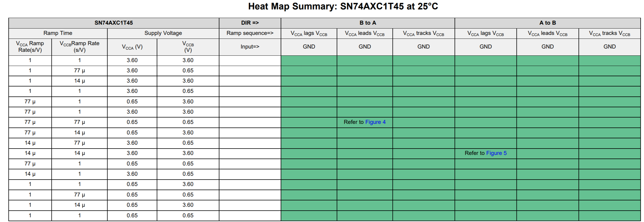
Task: Click the Heat Map Summary title
Action: [343, 6]
